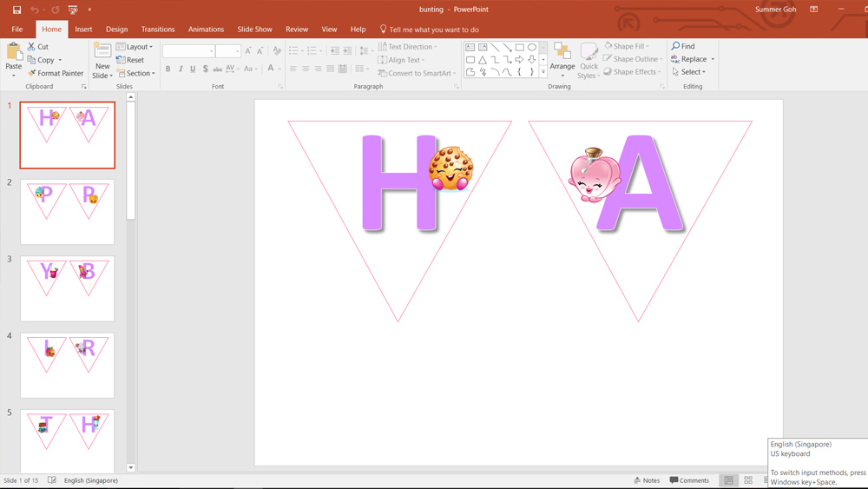The width and height of the screenshot is (868, 489).
Task: Cut the selection with scissors icon
Action: [x=31, y=47]
